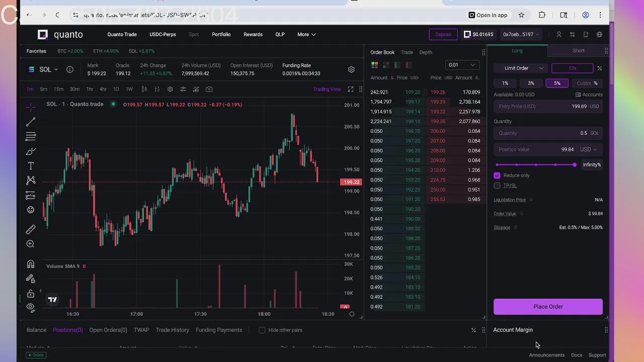The width and height of the screenshot is (644, 362).
Task: Switch to the Depth tab
Action: (426, 52)
